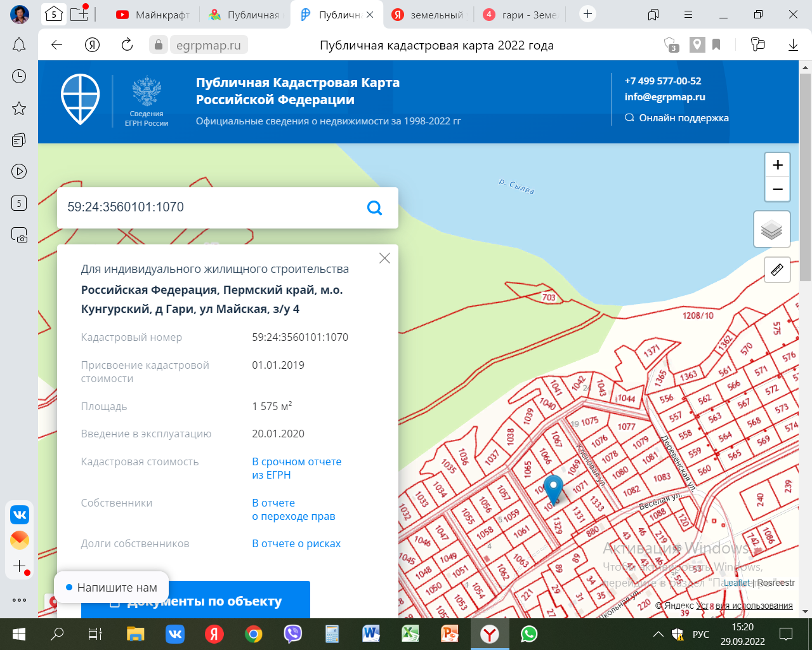
Task: Open Windows Start menu
Action: click(x=19, y=634)
